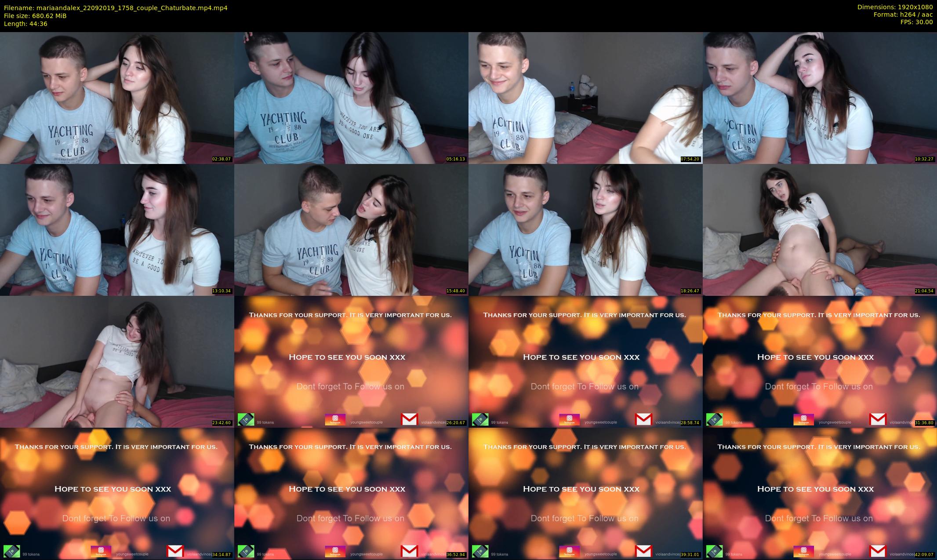
Task: Click Instagram icon in 36:52 frame
Action: click(x=335, y=551)
